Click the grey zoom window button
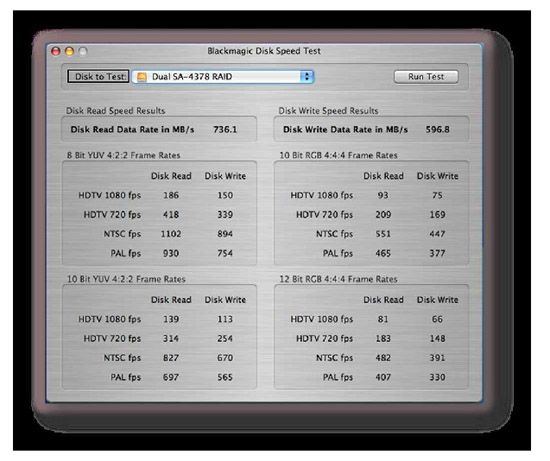This screenshot has height=461, width=550. click(83, 52)
